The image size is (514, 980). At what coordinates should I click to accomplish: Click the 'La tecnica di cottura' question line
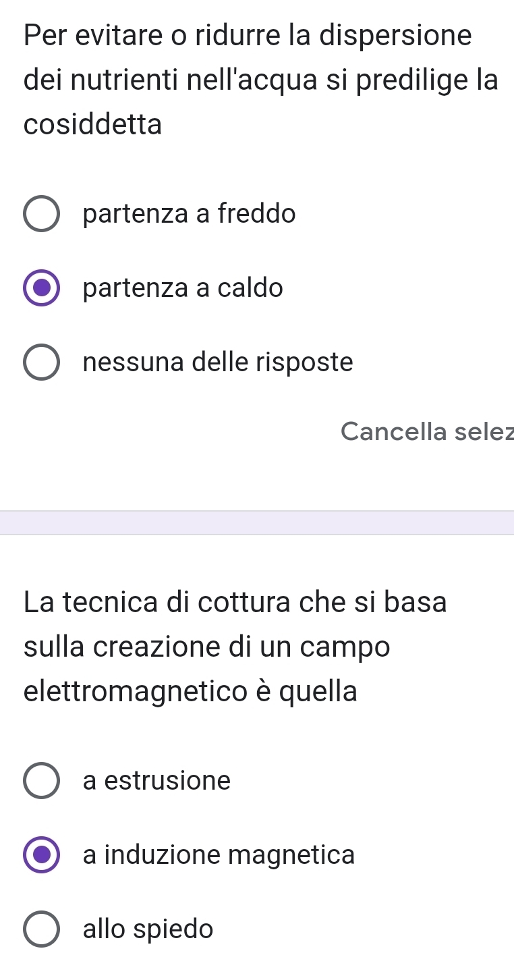point(235,603)
